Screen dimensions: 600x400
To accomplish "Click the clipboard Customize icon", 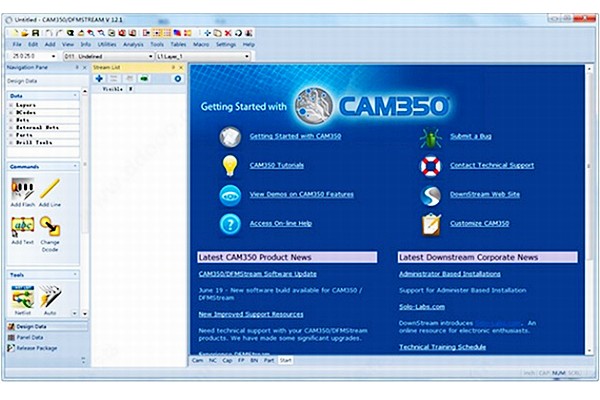I will click(431, 224).
